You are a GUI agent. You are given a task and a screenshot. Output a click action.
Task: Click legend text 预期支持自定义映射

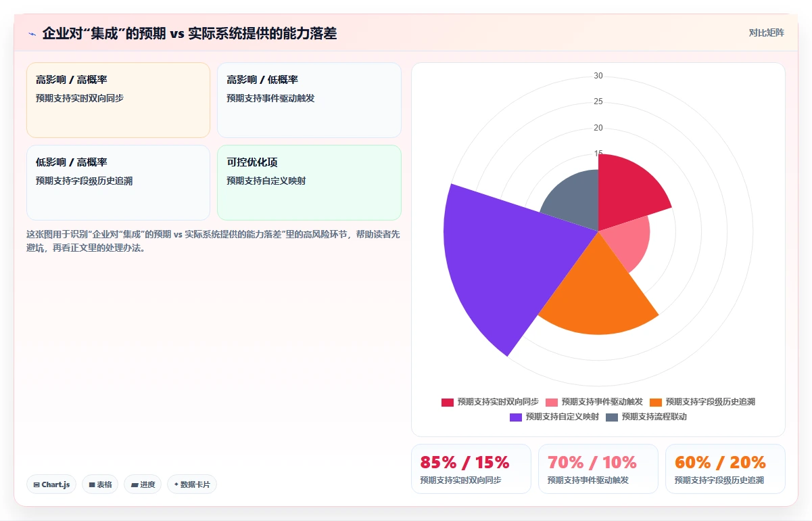tap(563, 417)
